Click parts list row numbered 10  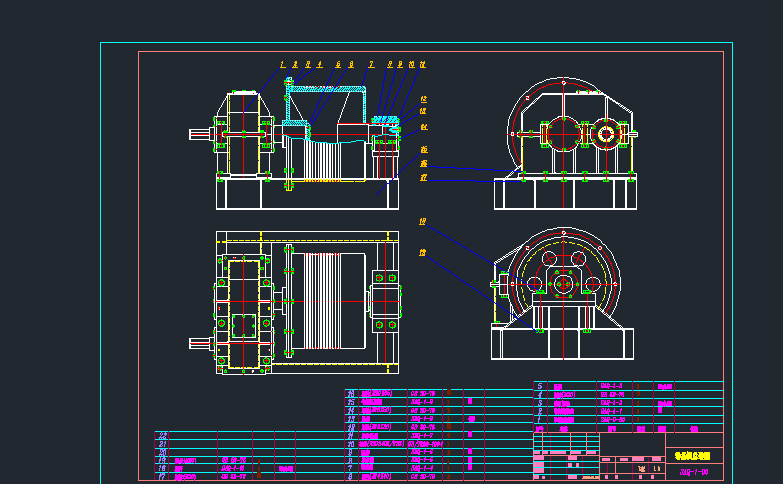point(439,444)
